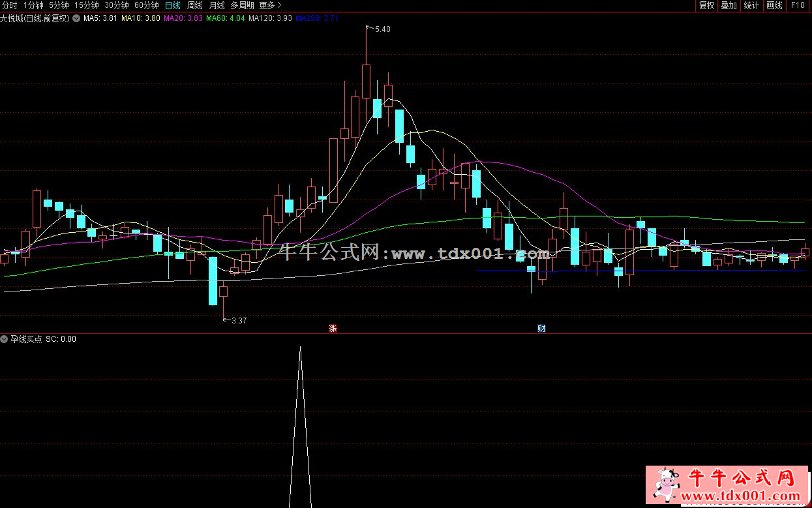Click the 叠加 overlay button
Viewport: 812px width, 508px height.
tap(729, 5)
